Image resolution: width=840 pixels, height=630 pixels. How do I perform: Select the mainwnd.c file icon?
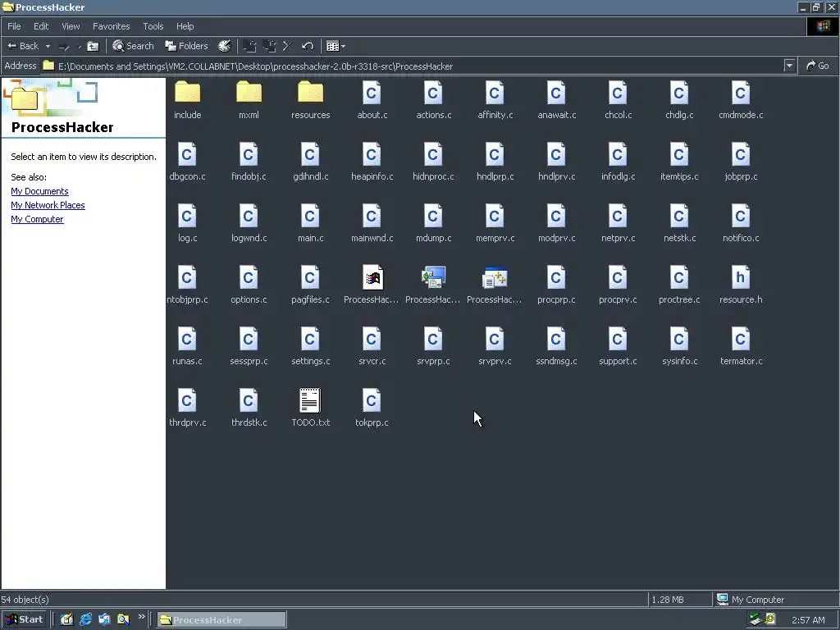click(372, 216)
